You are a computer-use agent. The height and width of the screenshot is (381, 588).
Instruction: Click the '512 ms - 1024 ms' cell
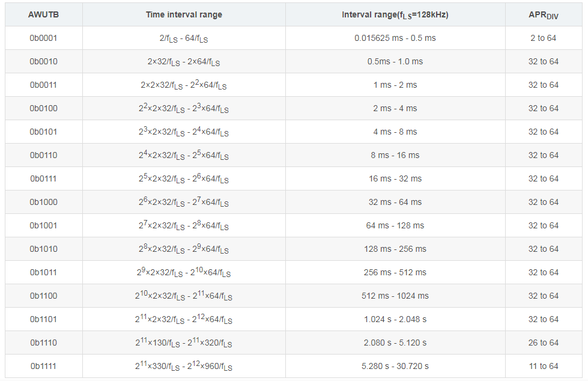(x=395, y=296)
